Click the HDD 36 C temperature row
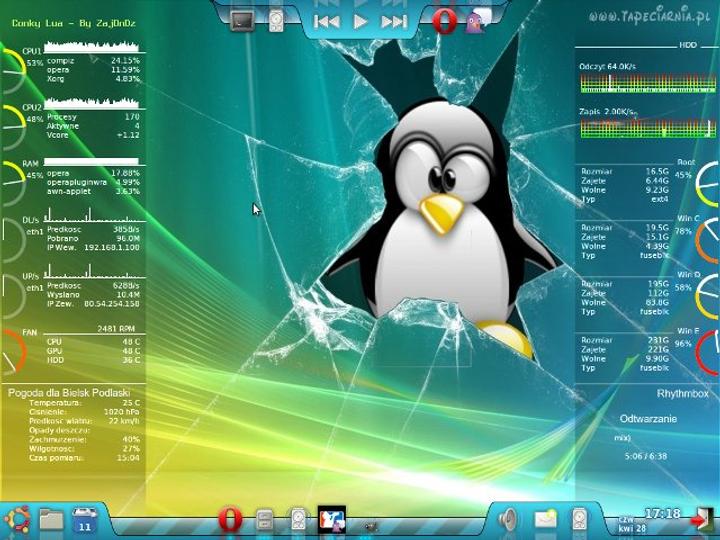This screenshot has width=720, height=540. pos(93,360)
